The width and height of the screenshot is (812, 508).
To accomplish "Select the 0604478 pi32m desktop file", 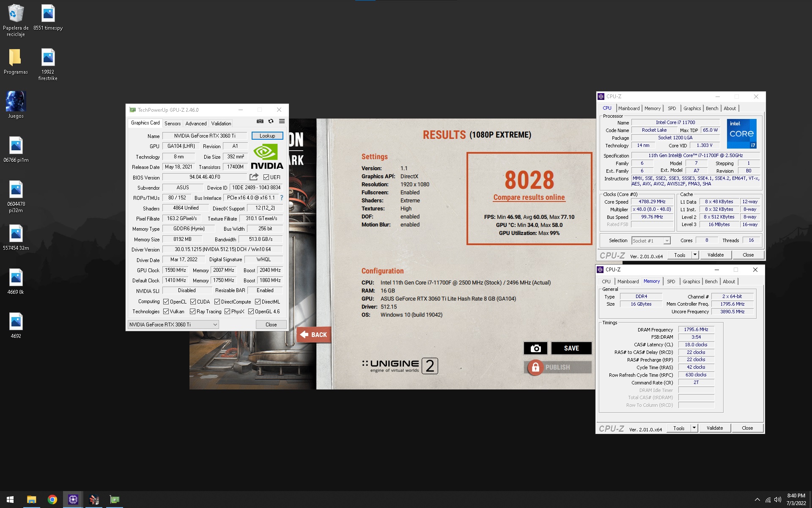I will pyautogui.click(x=16, y=196).
